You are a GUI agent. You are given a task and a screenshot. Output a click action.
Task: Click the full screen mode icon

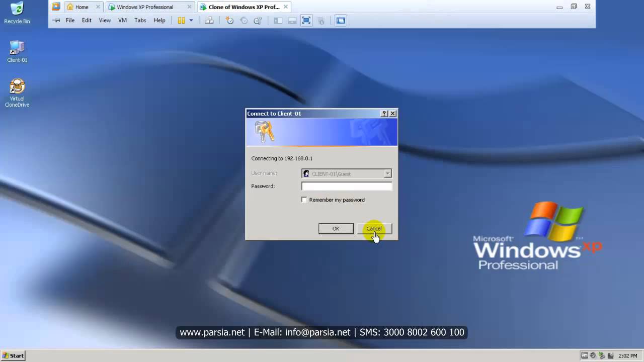pos(306,21)
